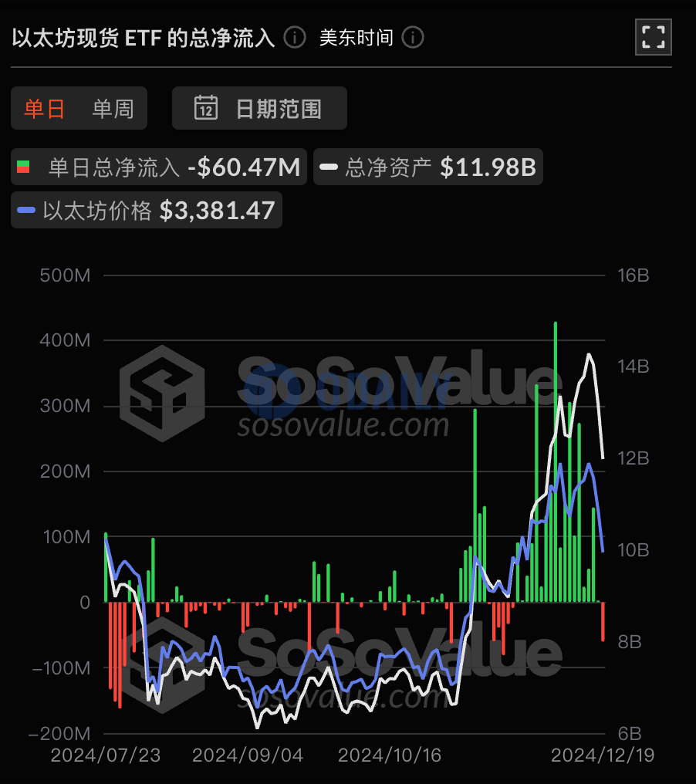
Task: Hide the 总净资产 $11.98B series
Action: click(x=427, y=167)
